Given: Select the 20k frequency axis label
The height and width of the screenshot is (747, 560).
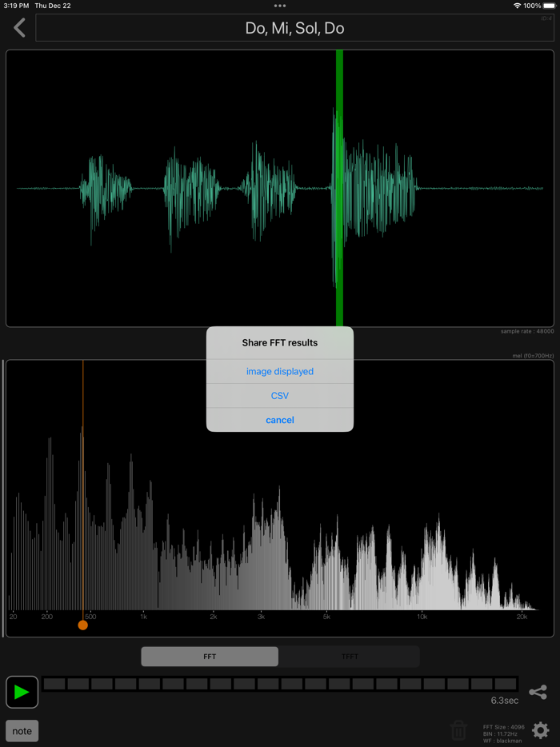Looking at the screenshot, I should point(522,617).
